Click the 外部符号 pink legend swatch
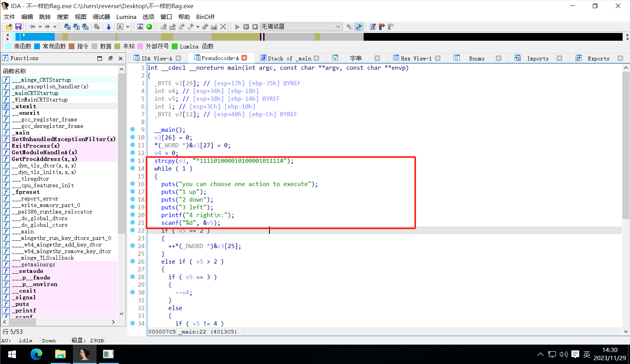 140,47
